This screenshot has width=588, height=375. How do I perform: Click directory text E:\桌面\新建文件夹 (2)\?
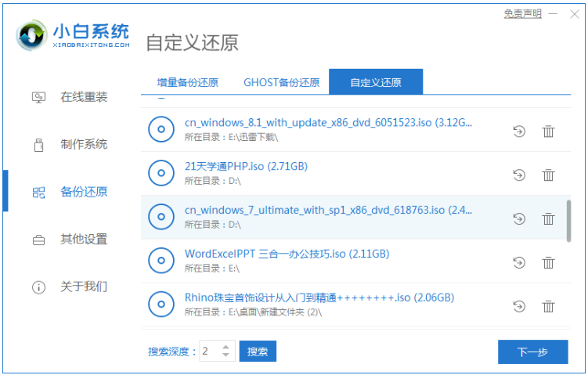pyautogui.click(x=276, y=312)
